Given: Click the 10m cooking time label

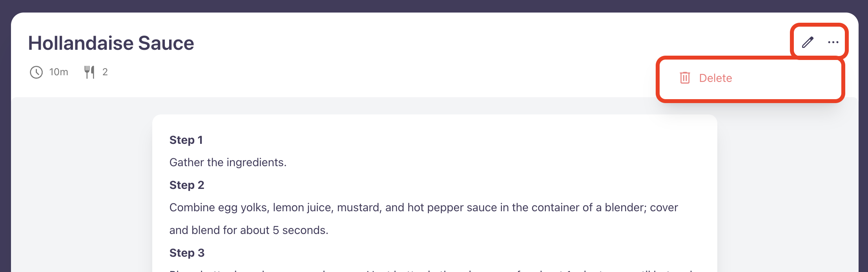Looking at the screenshot, I should pyautogui.click(x=58, y=72).
